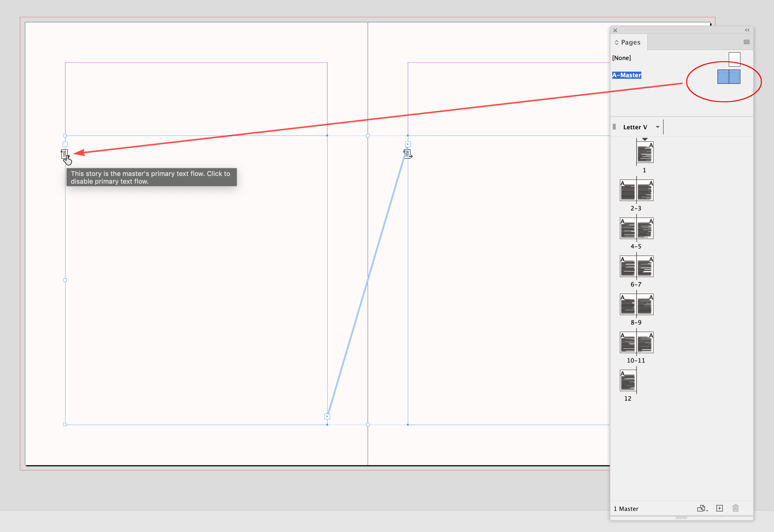774x532 pixels.
Task: Open the Pages panel flyout menu
Action: click(x=747, y=42)
